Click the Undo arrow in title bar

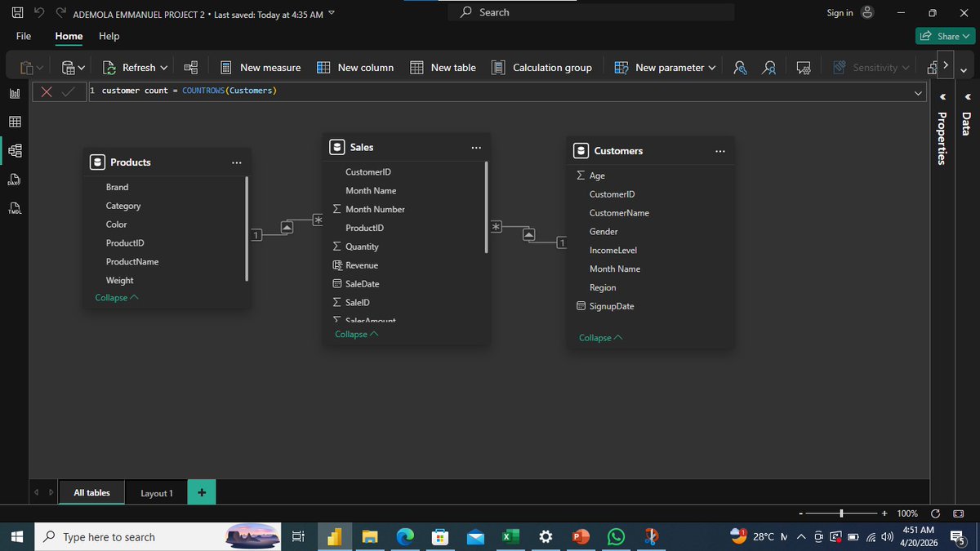pyautogui.click(x=38, y=13)
